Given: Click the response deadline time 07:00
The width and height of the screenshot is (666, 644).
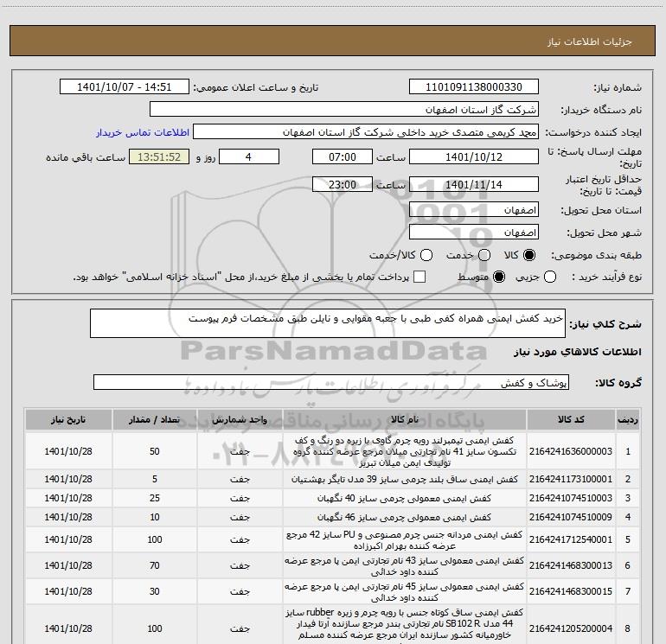Looking at the screenshot, I should point(343,156).
